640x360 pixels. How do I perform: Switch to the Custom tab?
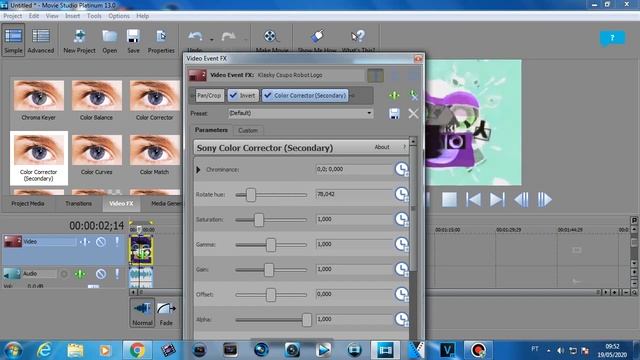[248, 131]
